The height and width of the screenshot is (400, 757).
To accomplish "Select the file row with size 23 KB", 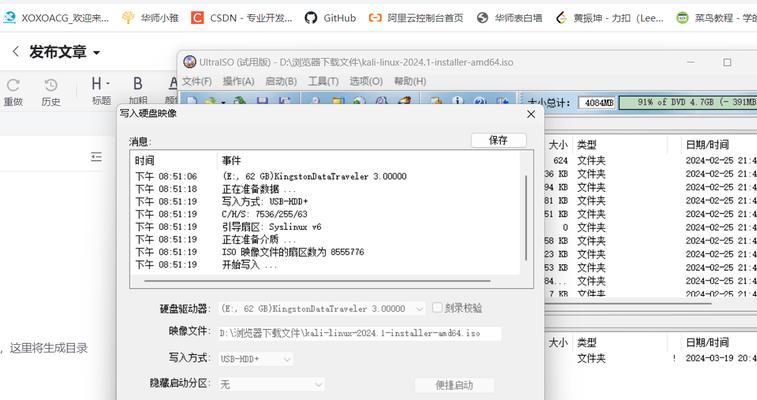I will tap(651, 254).
